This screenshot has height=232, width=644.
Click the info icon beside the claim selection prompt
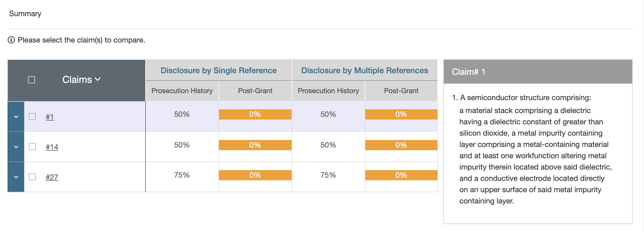[11, 40]
